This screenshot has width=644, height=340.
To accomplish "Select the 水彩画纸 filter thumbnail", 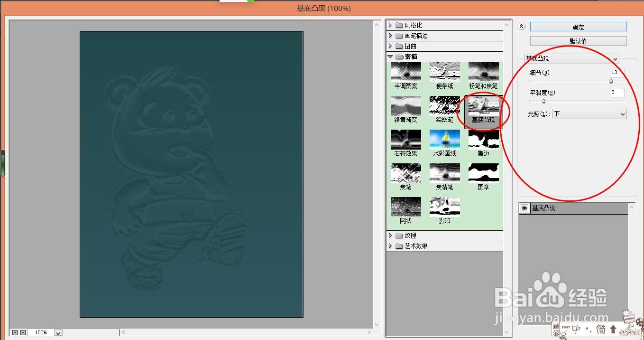I will pyautogui.click(x=444, y=139).
